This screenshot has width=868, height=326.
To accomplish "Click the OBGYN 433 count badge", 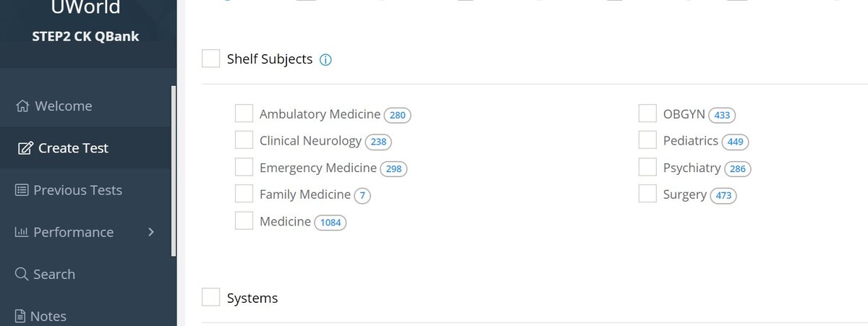I will click(x=721, y=115).
